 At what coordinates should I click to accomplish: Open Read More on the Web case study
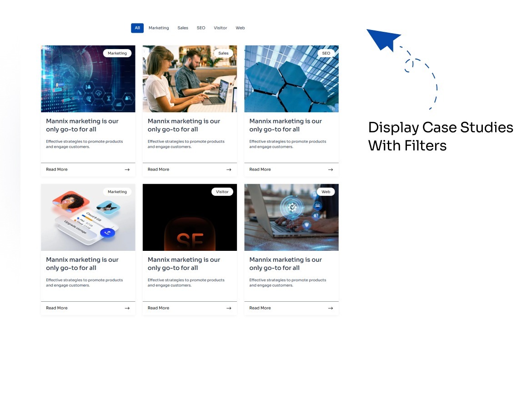pyautogui.click(x=260, y=308)
